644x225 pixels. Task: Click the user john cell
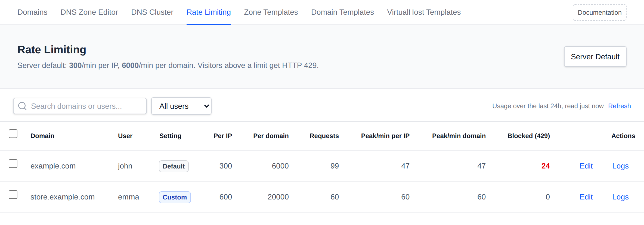(125, 166)
